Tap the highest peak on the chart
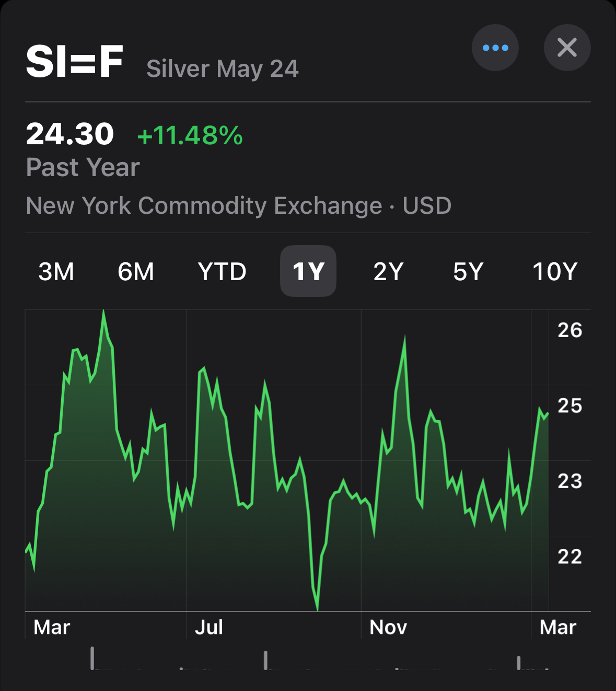Image resolution: width=616 pixels, height=691 pixels. click(103, 314)
